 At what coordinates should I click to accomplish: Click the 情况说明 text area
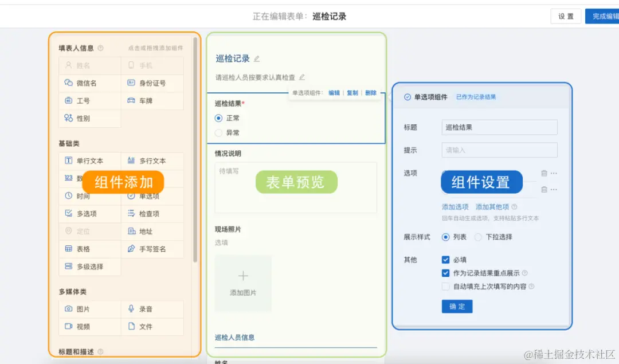click(296, 187)
